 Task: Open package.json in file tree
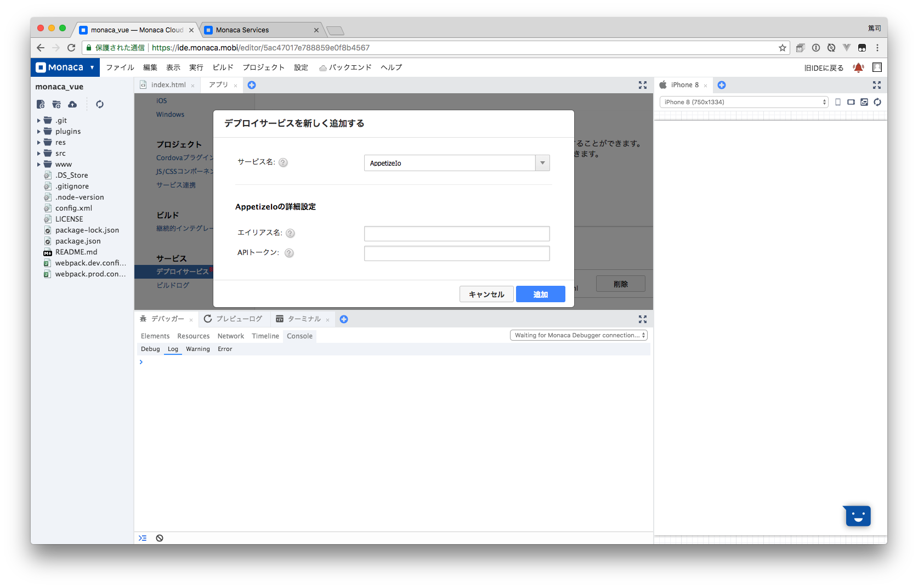78,241
